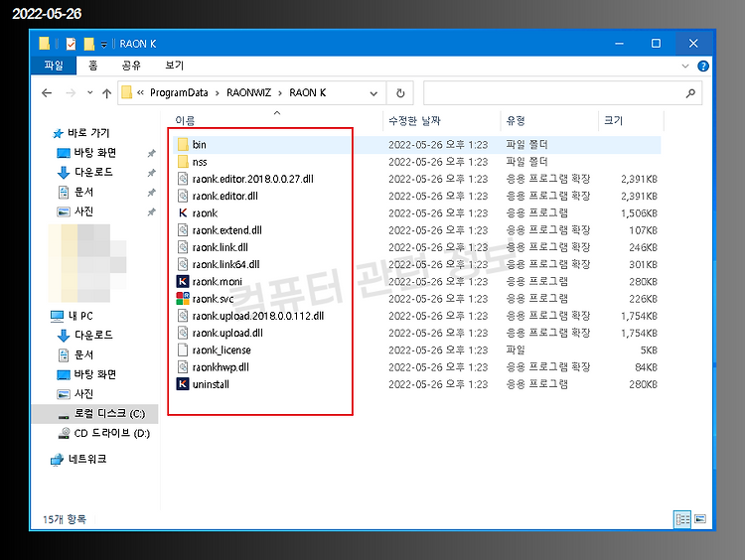Select raonk.editor.dll file icon
Image resolution: width=745 pixels, height=560 pixels.
(183, 196)
